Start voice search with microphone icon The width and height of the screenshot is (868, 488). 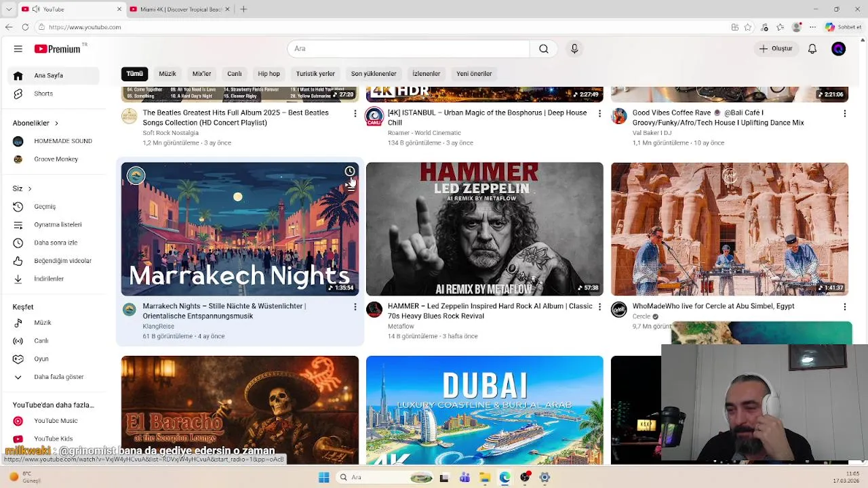pyautogui.click(x=574, y=49)
